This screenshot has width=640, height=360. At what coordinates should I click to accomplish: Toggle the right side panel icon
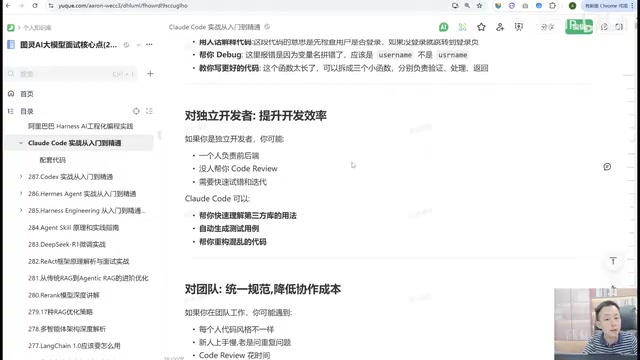pos(619,27)
